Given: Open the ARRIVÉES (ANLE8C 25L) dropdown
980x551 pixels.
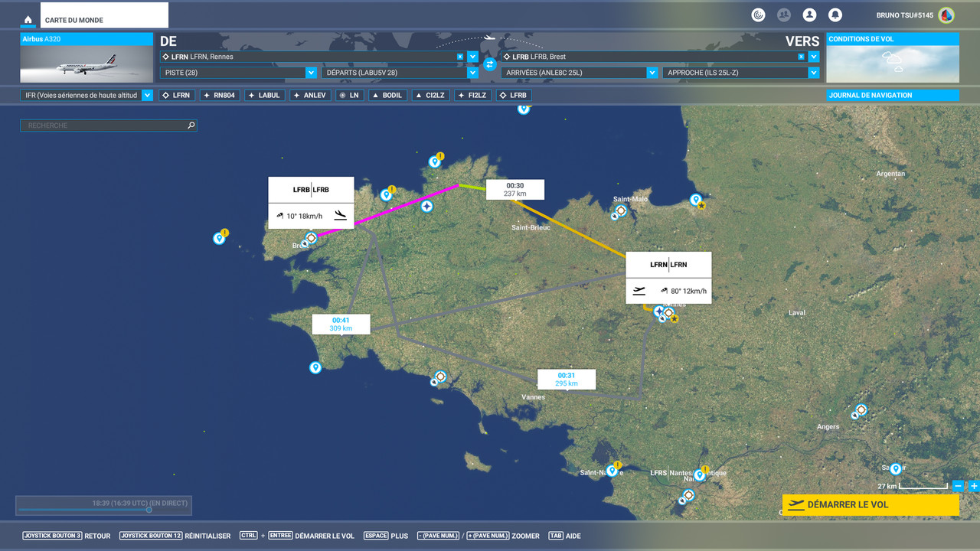Looking at the screenshot, I should point(580,73).
